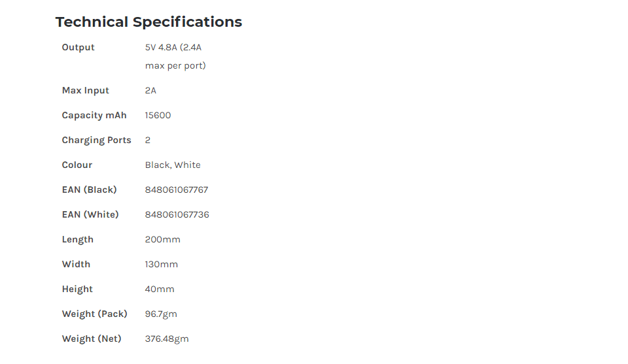The image size is (628, 364).
Task: Click the EAN (Black) label
Action: [90, 190]
